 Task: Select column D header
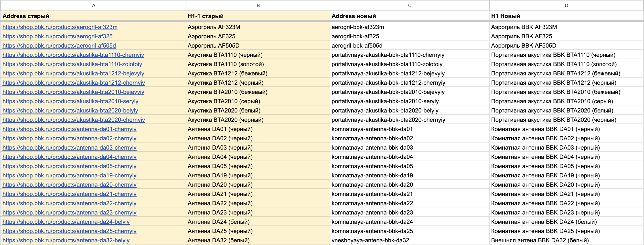click(x=566, y=5)
